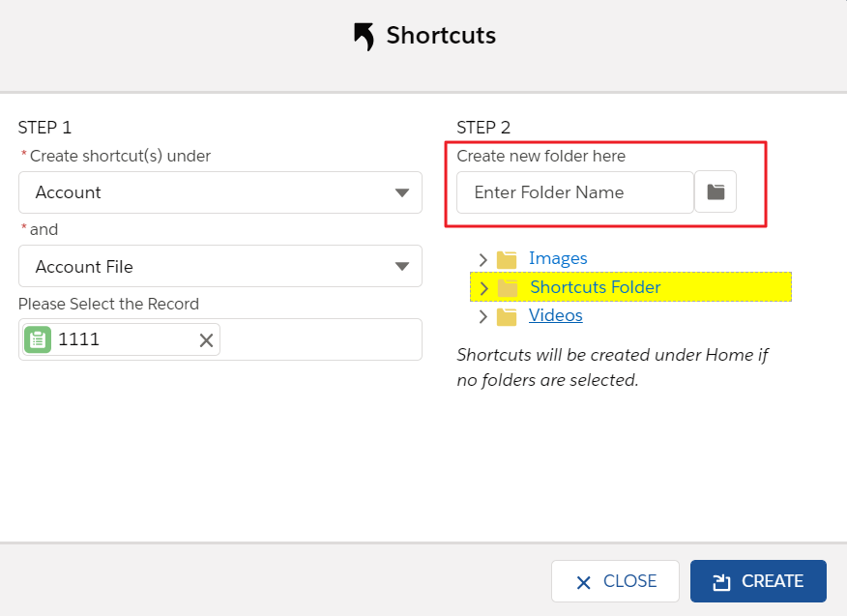Click empty area of record selection field
This screenshot has width=847, height=616.
tap(319, 340)
